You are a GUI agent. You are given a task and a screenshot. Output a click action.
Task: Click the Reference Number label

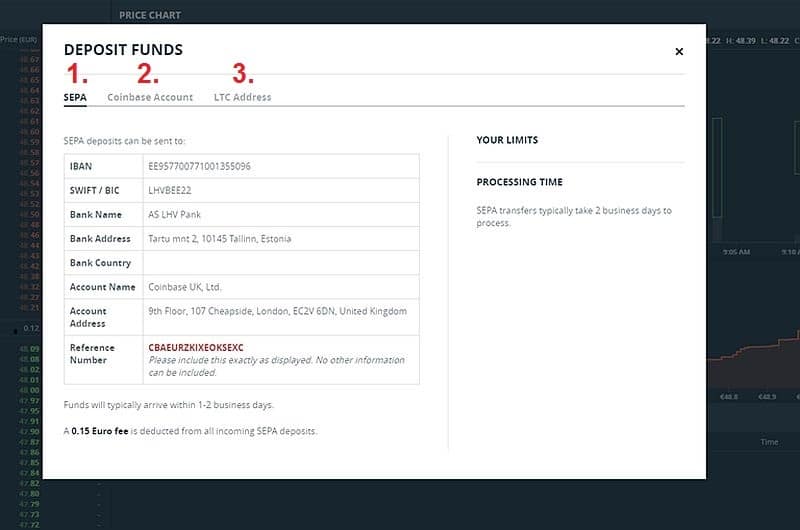pos(92,354)
